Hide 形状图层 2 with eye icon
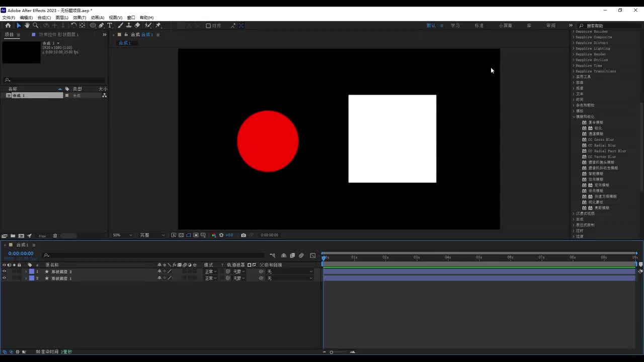644x362 pixels. (4, 271)
